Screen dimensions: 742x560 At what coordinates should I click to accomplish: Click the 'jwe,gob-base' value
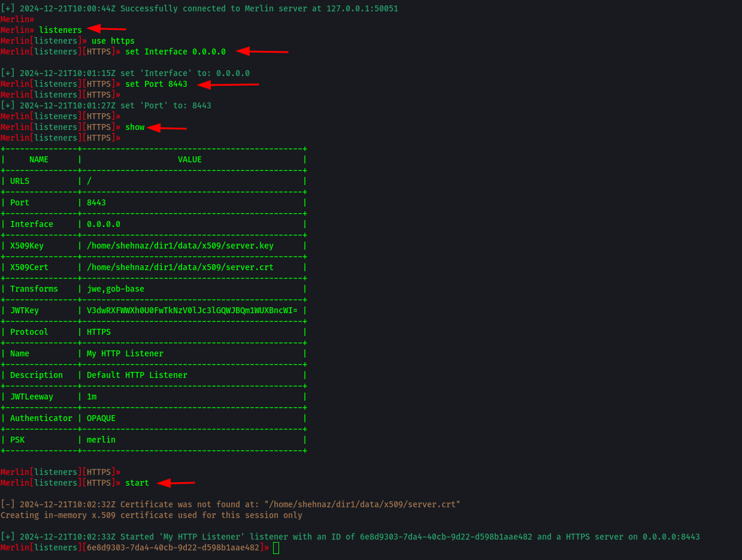pyautogui.click(x=116, y=289)
